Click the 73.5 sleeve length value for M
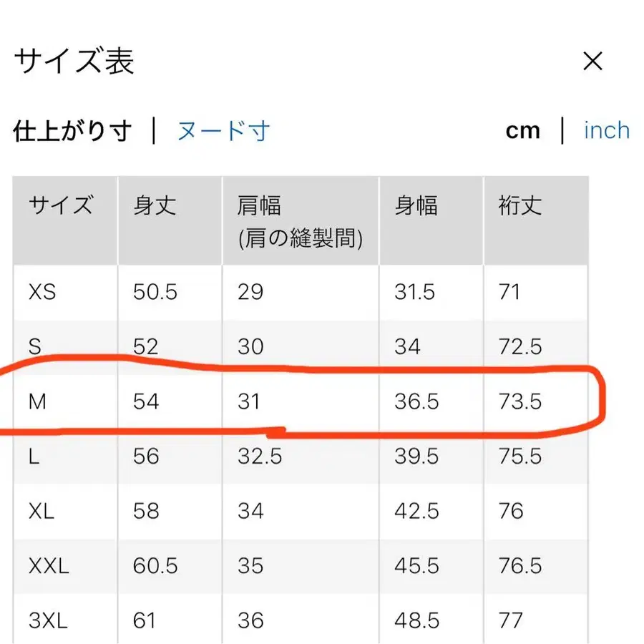The image size is (644, 644). click(x=520, y=401)
